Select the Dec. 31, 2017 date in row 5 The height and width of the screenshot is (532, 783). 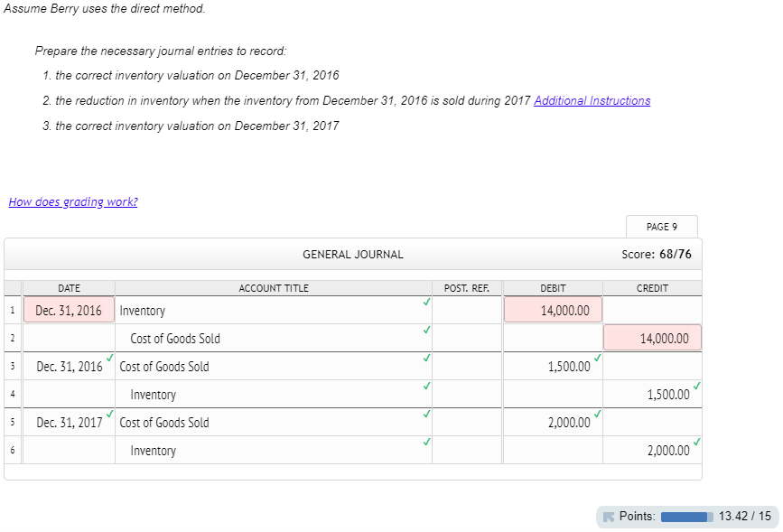pyautogui.click(x=69, y=422)
